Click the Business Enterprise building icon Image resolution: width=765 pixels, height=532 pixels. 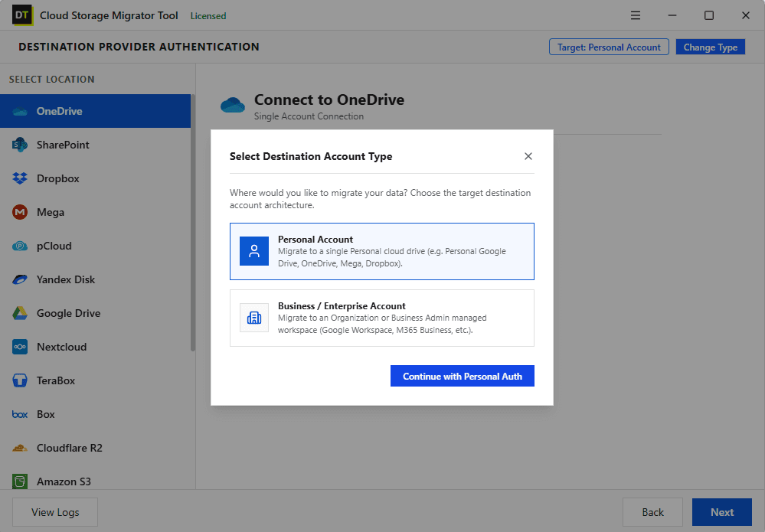(254, 318)
